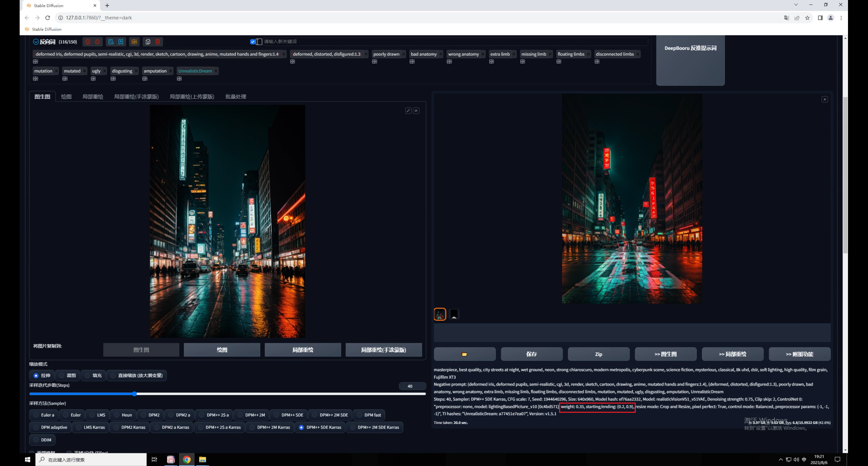
Task: Click the pencil edit icon on input image
Action: click(x=408, y=111)
